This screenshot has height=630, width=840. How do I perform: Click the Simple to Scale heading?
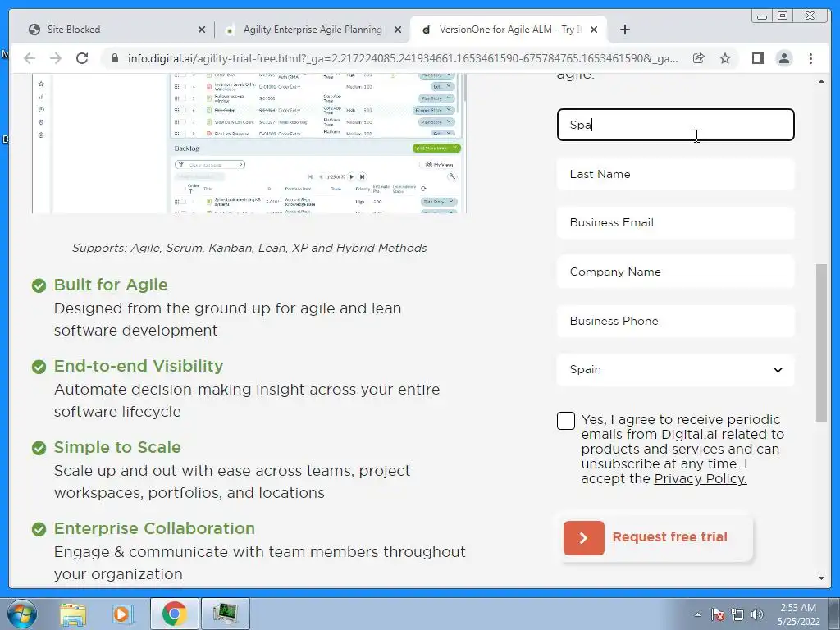117,447
